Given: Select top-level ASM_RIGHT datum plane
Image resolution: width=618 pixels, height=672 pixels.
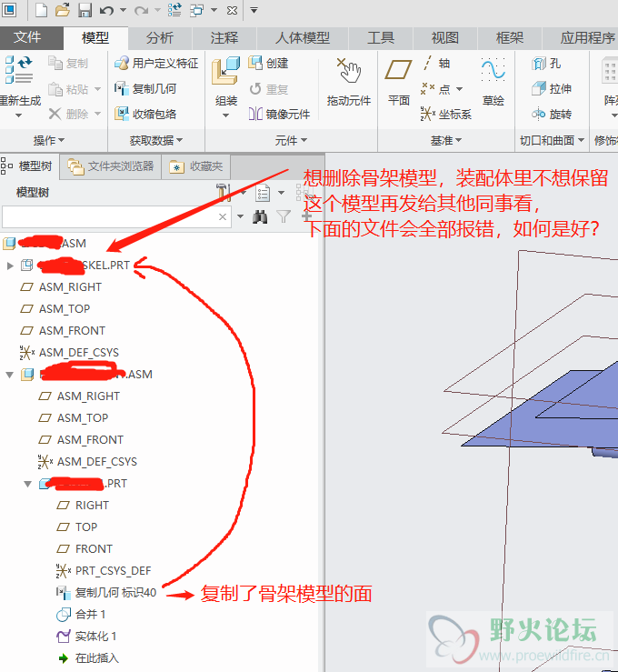Looking at the screenshot, I should 61,286.
